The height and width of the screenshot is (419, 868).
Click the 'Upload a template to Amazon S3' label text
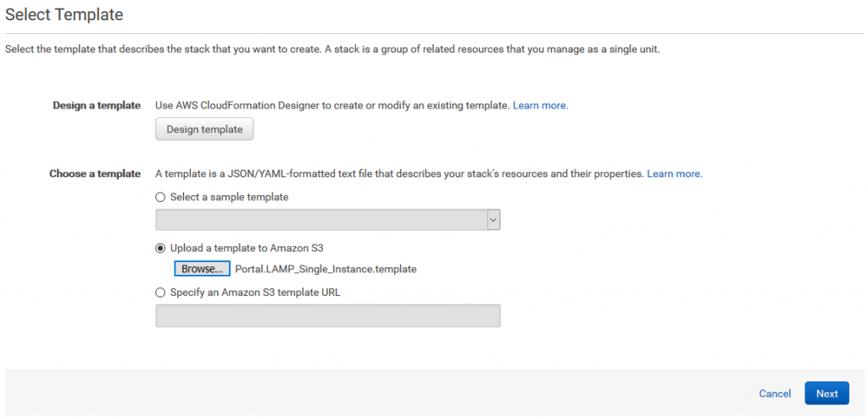pyautogui.click(x=247, y=248)
